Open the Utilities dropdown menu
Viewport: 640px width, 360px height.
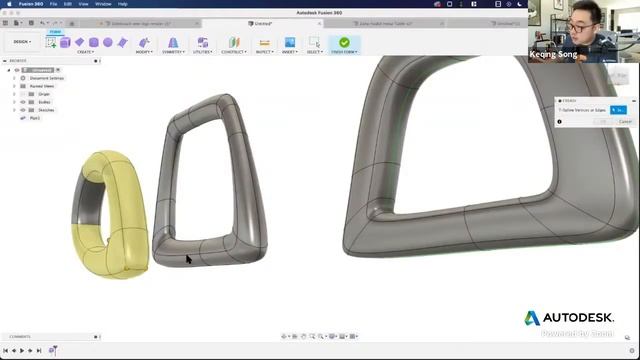coord(202,52)
